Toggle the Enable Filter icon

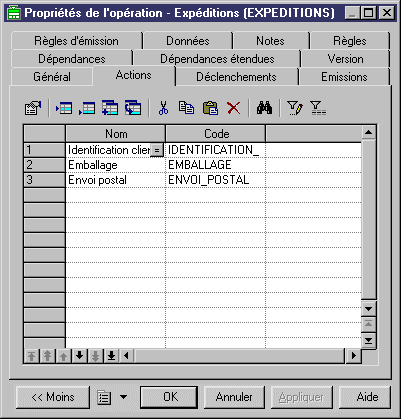pos(318,108)
